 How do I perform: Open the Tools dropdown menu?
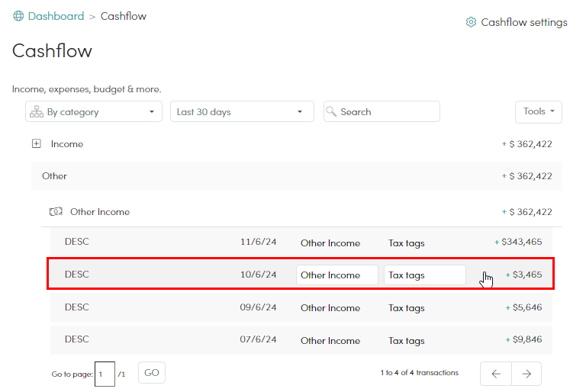(x=539, y=112)
